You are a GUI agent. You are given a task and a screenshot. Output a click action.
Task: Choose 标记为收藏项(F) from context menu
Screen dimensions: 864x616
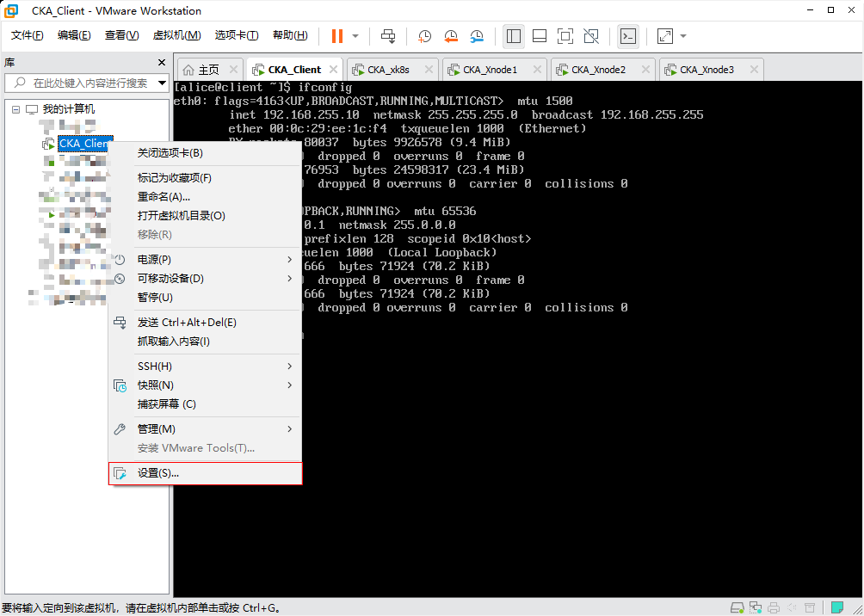click(205, 178)
